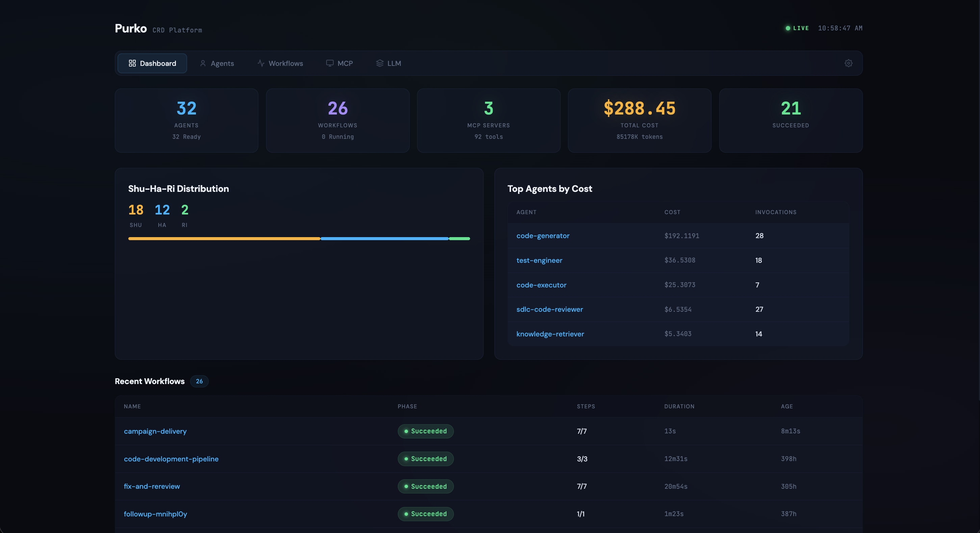Open the code-generator agent link
The image size is (980, 533).
542,235
